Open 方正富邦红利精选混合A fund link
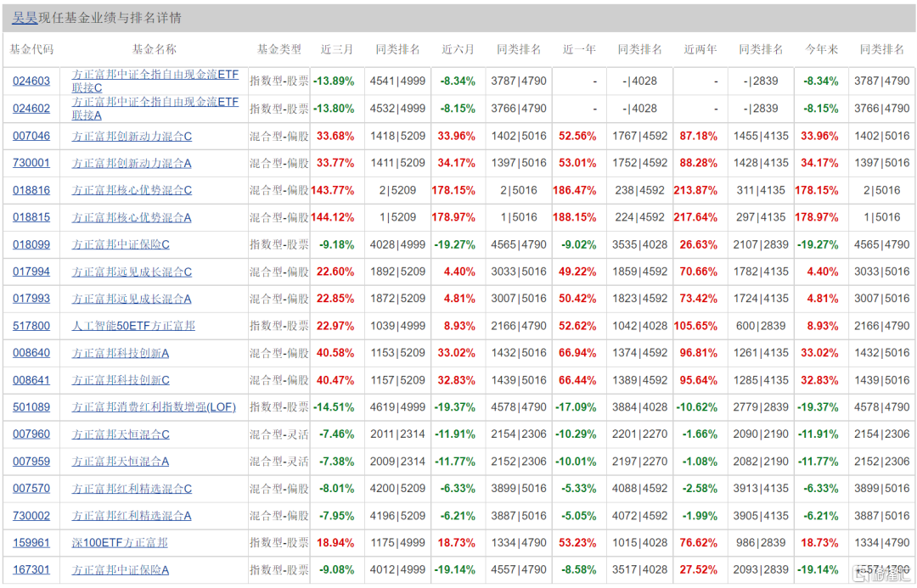This screenshot has height=588, width=917. tap(132, 516)
